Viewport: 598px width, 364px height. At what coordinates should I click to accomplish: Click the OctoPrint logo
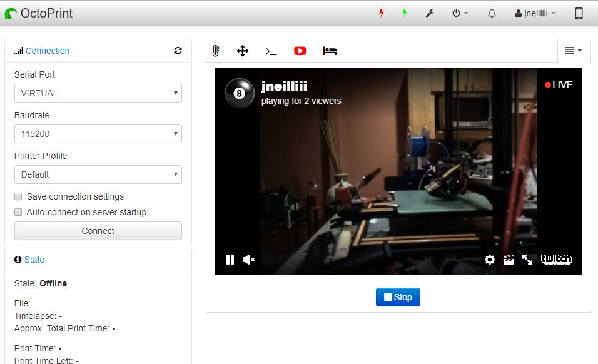pos(39,13)
